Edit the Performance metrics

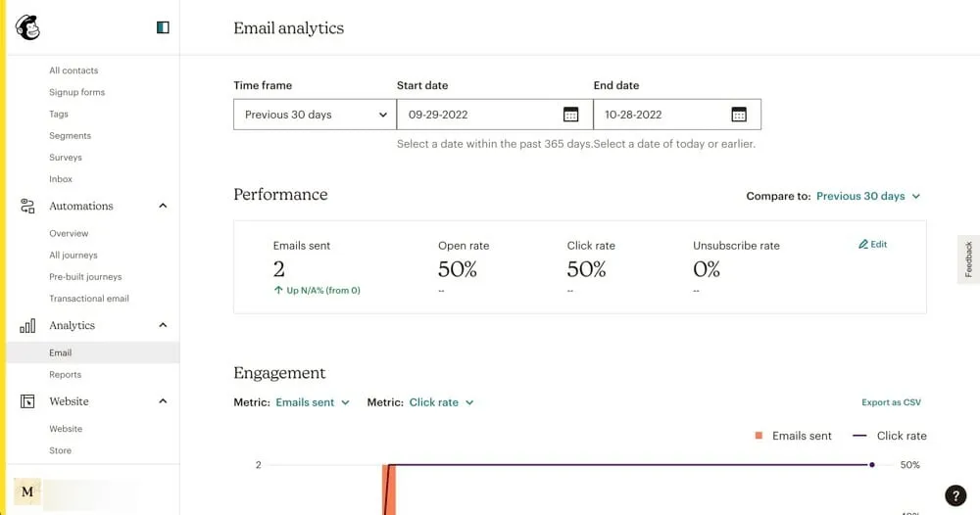pos(872,245)
